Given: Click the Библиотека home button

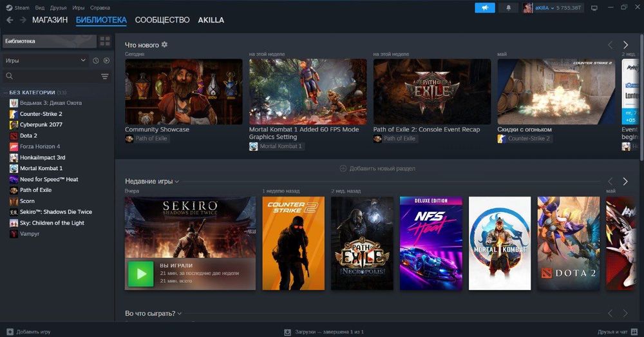Looking at the screenshot, I should [x=50, y=41].
